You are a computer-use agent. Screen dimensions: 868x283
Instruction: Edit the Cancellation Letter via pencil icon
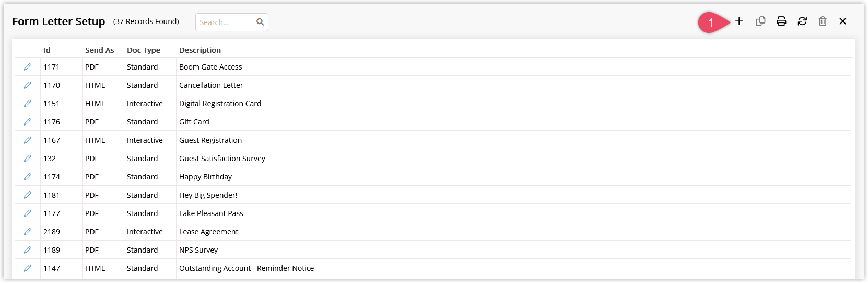[27, 85]
